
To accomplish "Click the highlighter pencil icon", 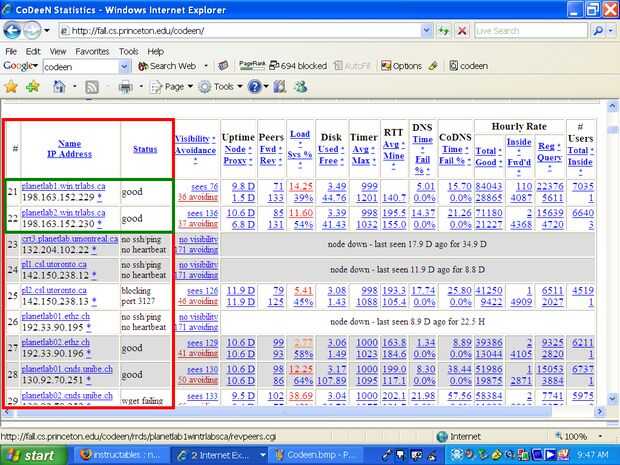I will click(433, 66).
